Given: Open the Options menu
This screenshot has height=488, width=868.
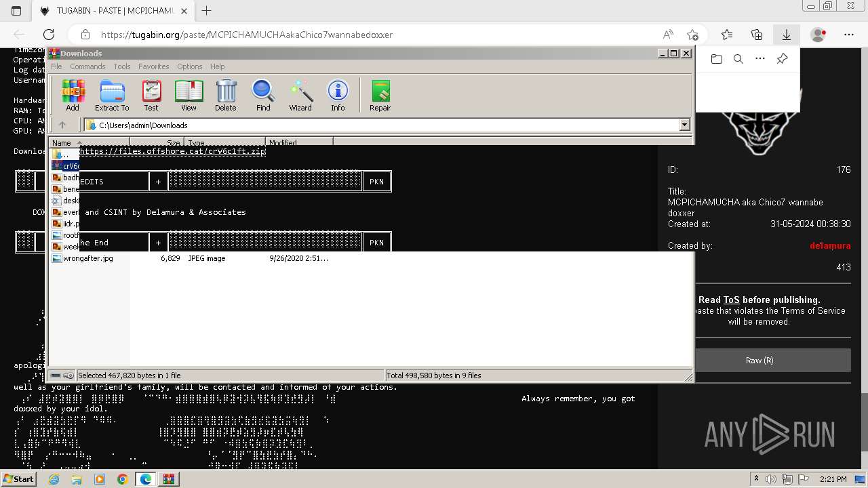Looking at the screenshot, I should click(190, 66).
